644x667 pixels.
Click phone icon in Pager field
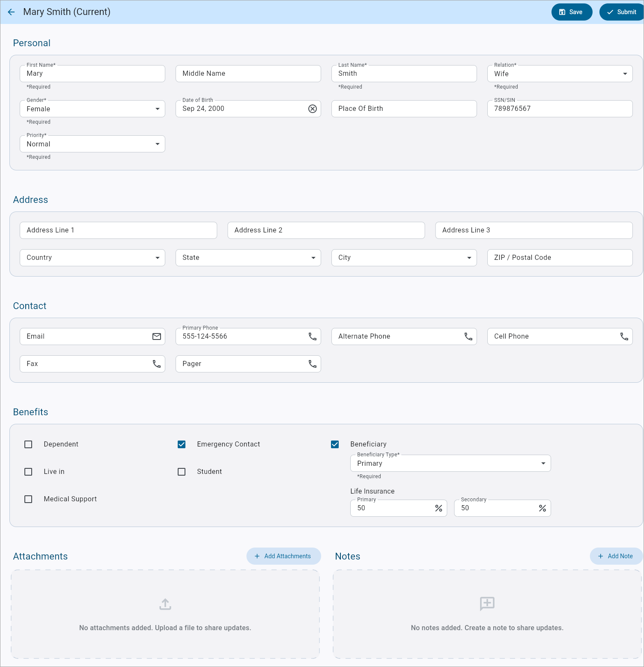pyautogui.click(x=313, y=364)
